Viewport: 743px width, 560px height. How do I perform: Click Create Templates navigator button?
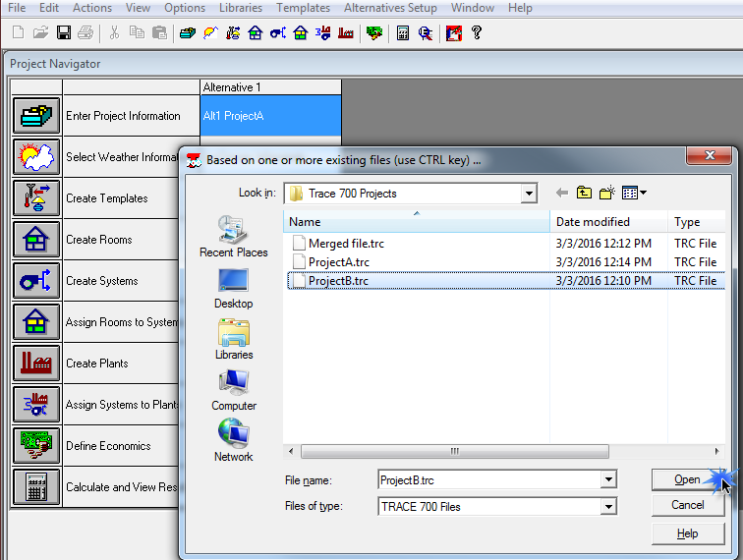(x=36, y=197)
